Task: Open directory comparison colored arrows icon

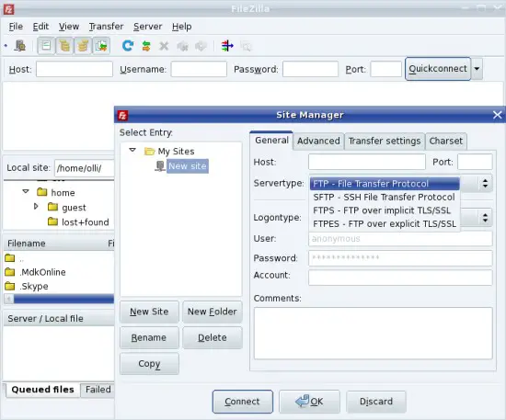Action: coord(227,46)
